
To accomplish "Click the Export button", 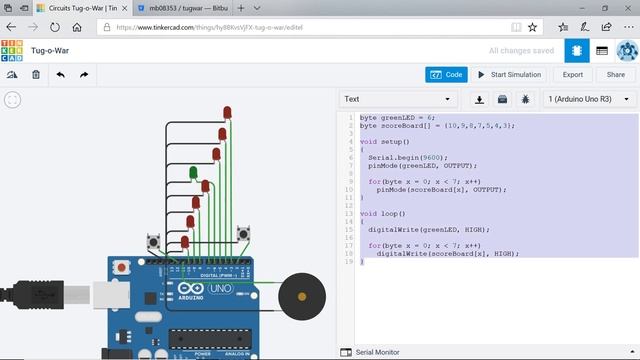I will [x=573, y=75].
